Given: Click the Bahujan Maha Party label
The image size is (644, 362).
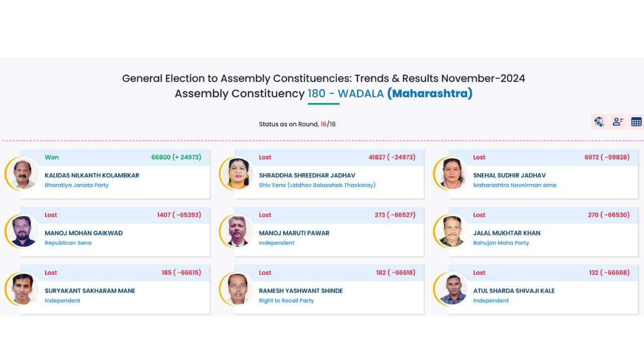Looking at the screenshot, I should [x=501, y=243].
